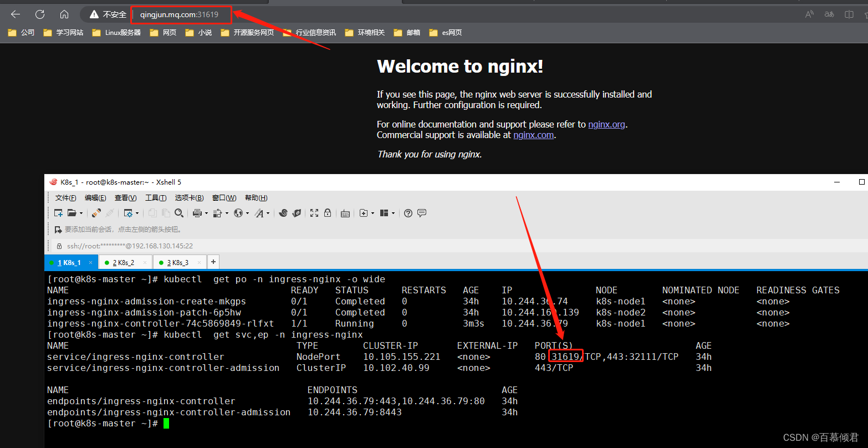Click the red swirl toolbar icon
Screen dimensions: 868x448
pyautogui.click(x=283, y=213)
